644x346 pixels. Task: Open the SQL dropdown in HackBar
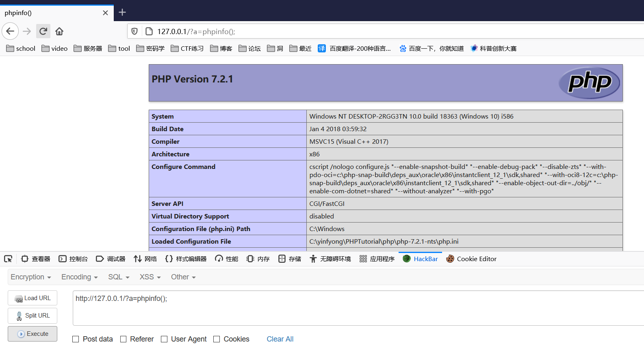119,277
